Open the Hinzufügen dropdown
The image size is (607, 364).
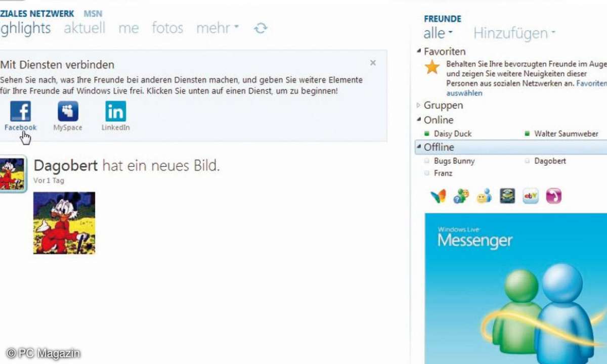point(514,33)
